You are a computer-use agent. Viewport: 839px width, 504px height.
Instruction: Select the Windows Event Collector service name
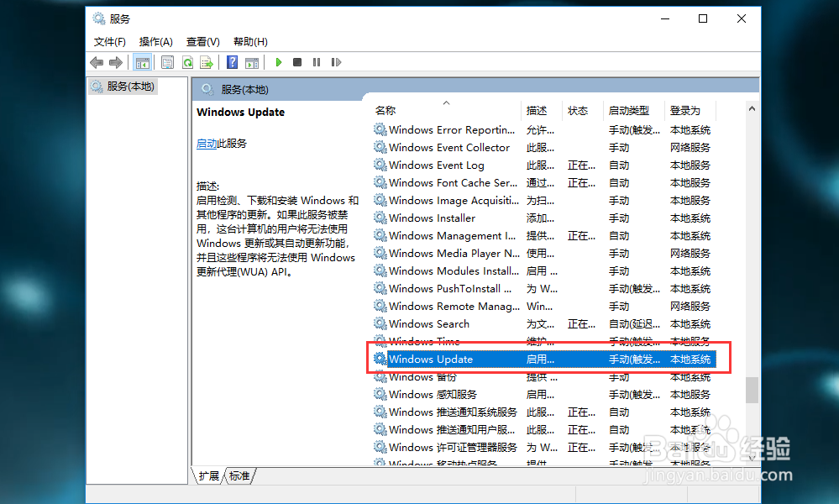[449, 148]
